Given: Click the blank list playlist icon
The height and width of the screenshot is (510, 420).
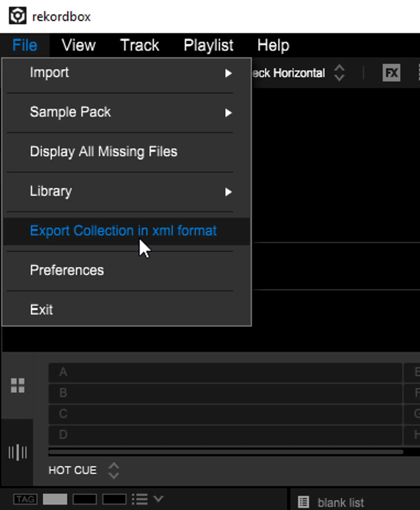Looking at the screenshot, I should coord(303,502).
